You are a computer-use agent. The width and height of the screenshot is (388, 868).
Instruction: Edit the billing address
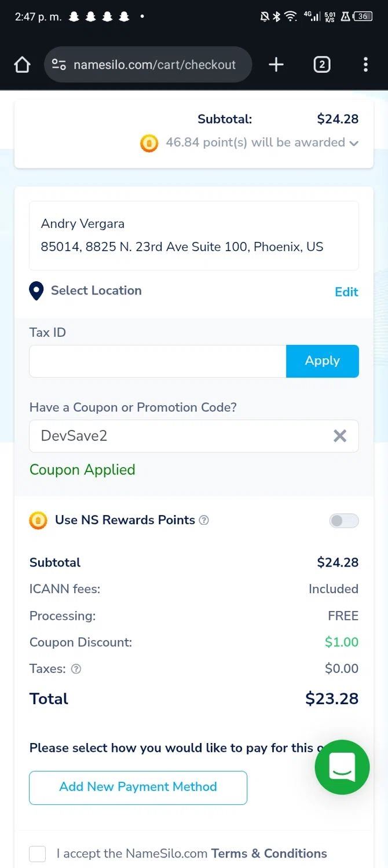[346, 292]
